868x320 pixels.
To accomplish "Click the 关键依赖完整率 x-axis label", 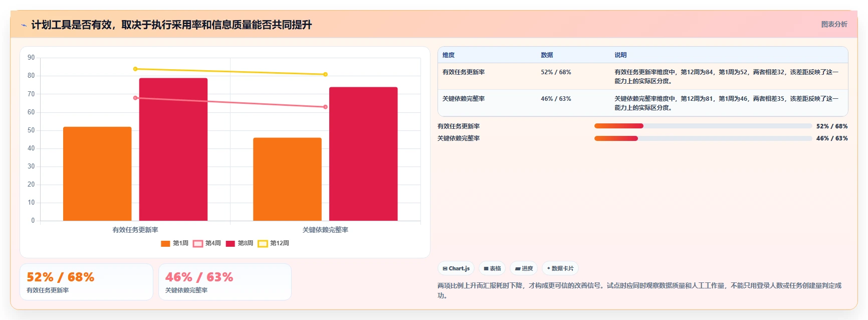I will click(x=325, y=230).
